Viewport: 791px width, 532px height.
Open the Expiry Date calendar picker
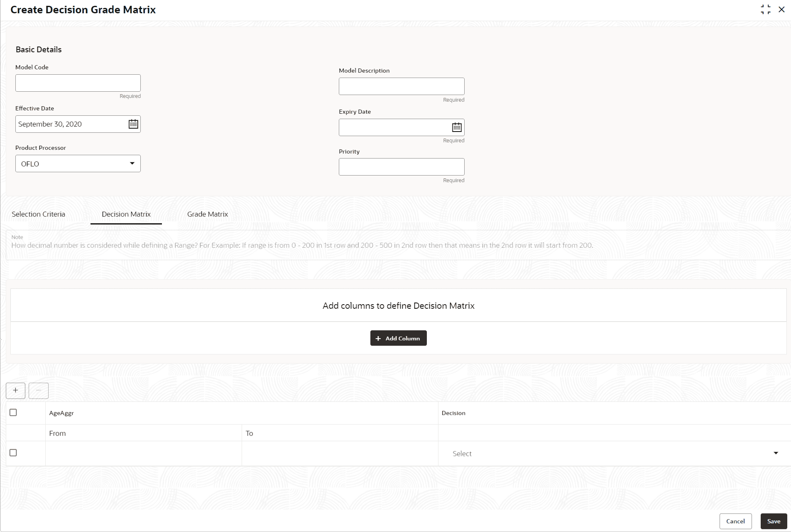tap(457, 127)
